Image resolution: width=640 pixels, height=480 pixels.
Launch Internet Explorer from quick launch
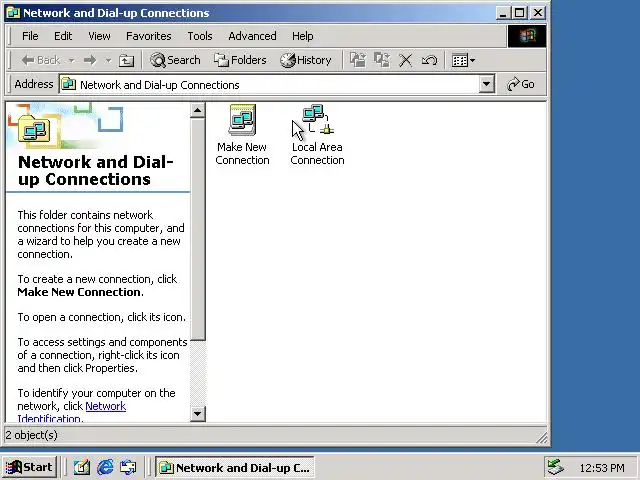click(x=105, y=467)
